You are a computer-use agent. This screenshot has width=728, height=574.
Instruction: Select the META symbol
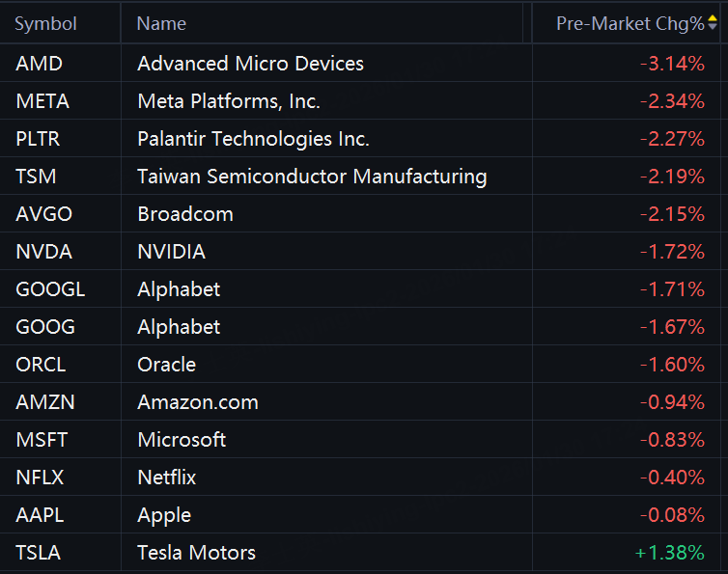click(x=42, y=101)
